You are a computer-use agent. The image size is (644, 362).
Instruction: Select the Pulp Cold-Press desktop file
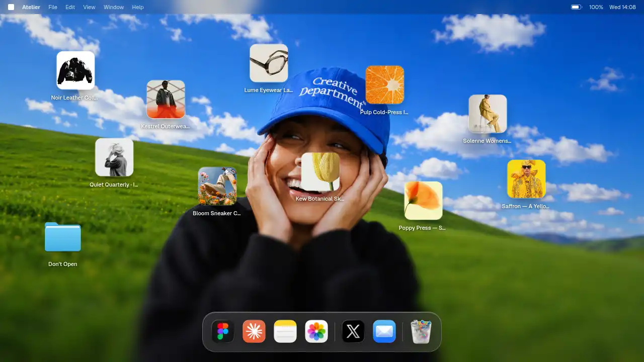pyautogui.click(x=385, y=90)
